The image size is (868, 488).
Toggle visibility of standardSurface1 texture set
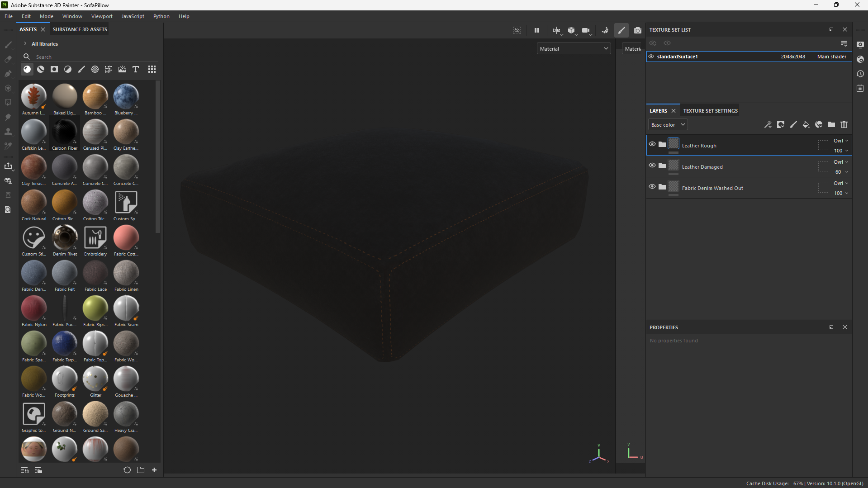pos(651,57)
